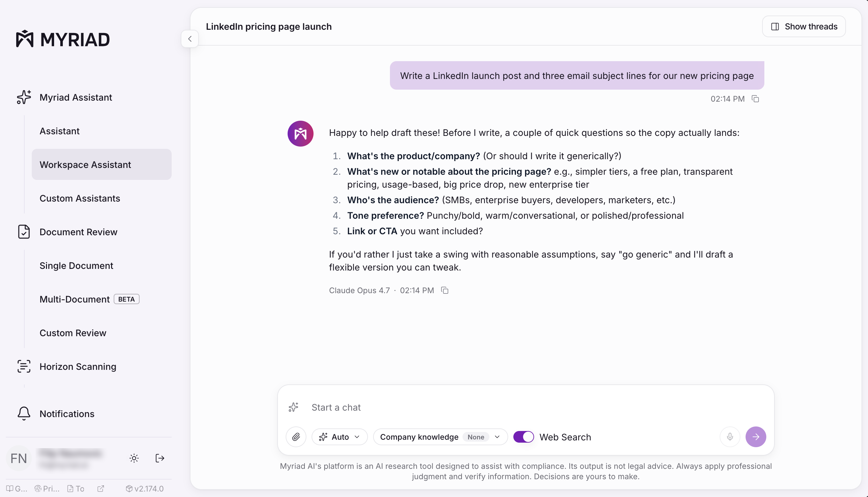868x497 pixels.
Task: Select Workspace Assistant in the sidebar
Action: 101,164
